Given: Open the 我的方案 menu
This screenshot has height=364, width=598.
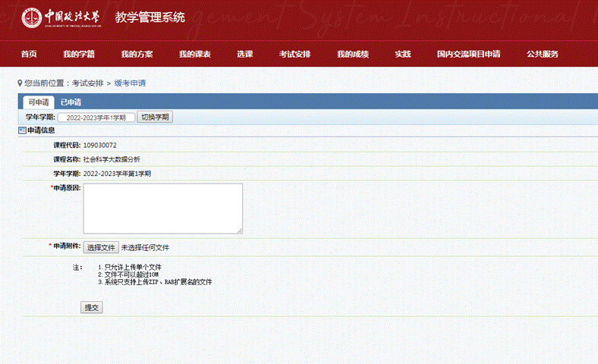Looking at the screenshot, I should pos(137,54).
